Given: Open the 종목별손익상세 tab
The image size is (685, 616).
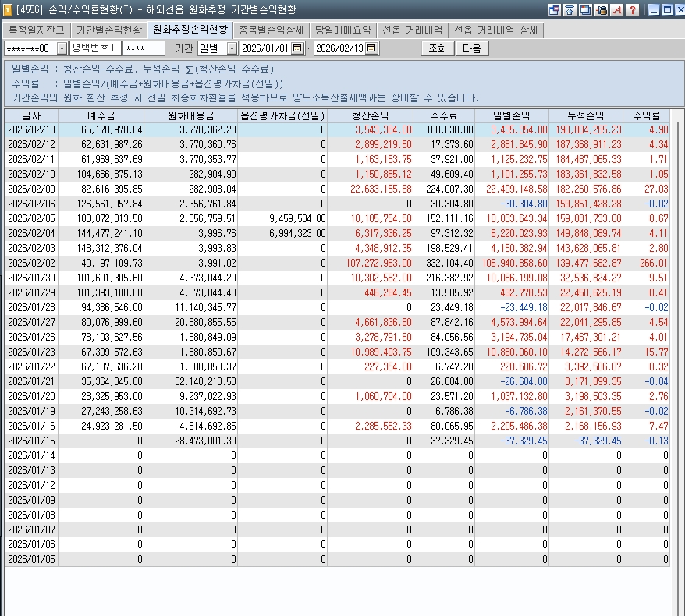Looking at the screenshot, I should point(271,30).
